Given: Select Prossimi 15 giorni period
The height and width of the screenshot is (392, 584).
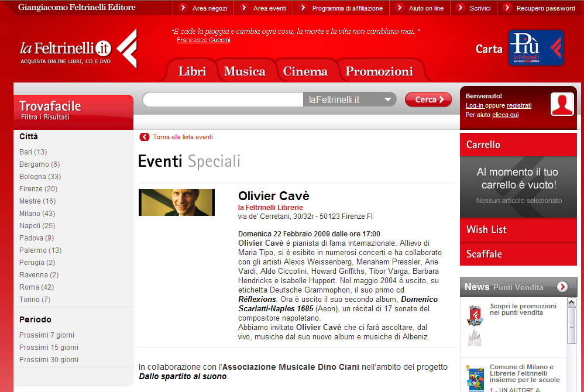Looking at the screenshot, I should tap(49, 348).
